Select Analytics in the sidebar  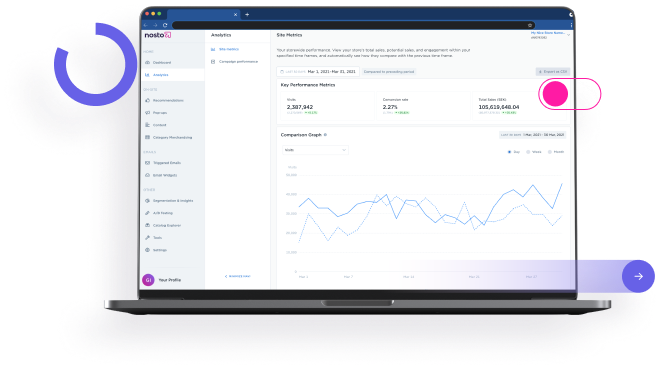[173, 75]
